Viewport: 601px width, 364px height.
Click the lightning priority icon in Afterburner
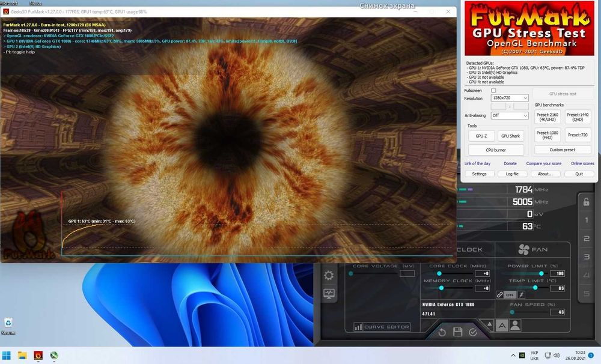pos(521,295)
